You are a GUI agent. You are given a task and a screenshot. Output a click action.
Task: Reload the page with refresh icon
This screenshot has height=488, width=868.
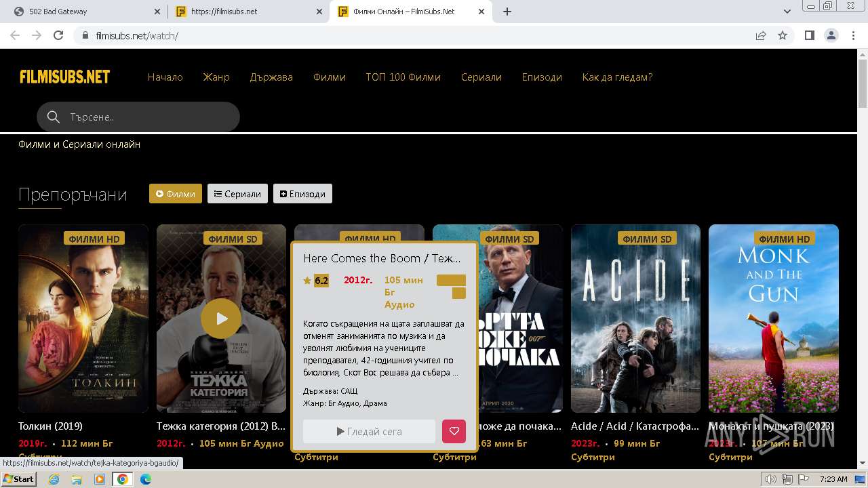[x=58, y=35]
